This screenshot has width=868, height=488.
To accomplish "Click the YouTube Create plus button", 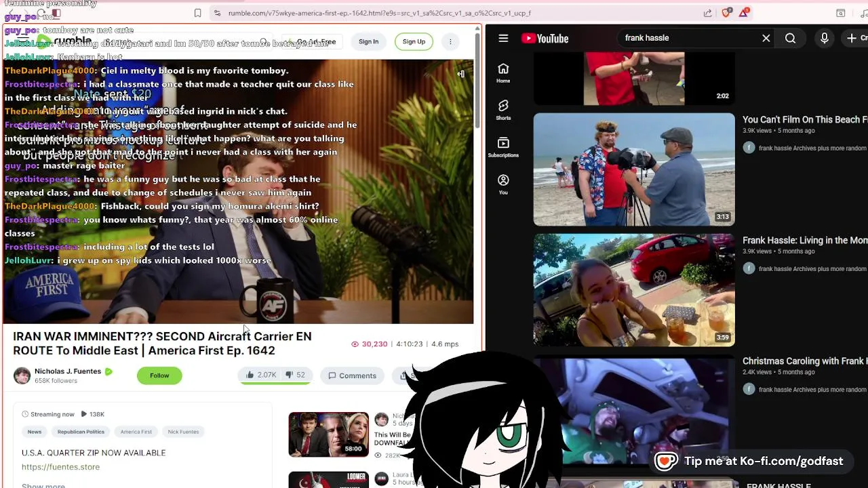I will pos(856,39).
